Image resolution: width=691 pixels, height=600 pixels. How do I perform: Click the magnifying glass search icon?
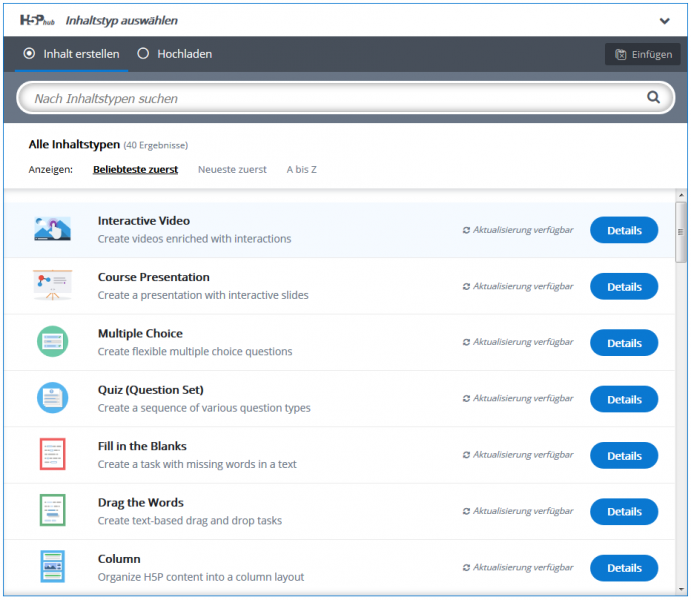pyautogui.click(x=653, y=97)
